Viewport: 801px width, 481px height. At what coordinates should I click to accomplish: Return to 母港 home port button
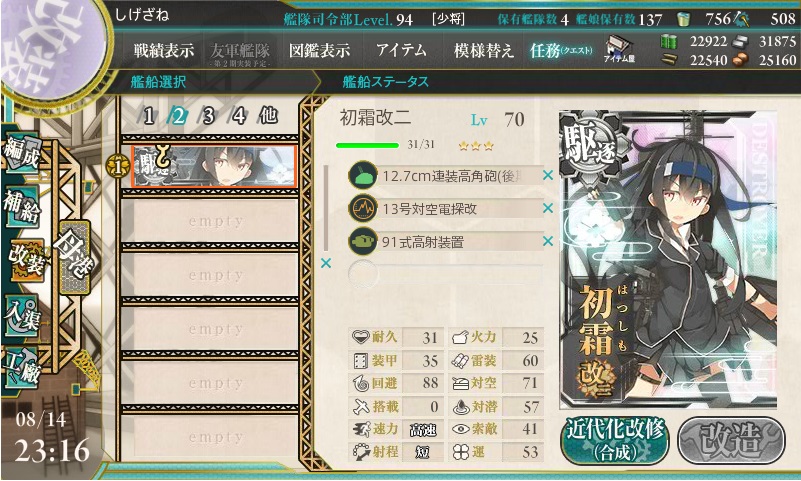75,257
